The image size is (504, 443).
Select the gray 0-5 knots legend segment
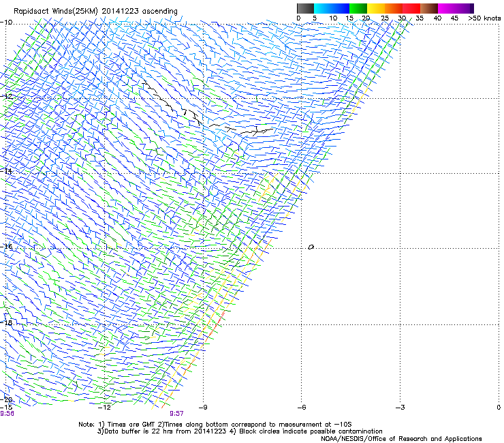(305, 8)
